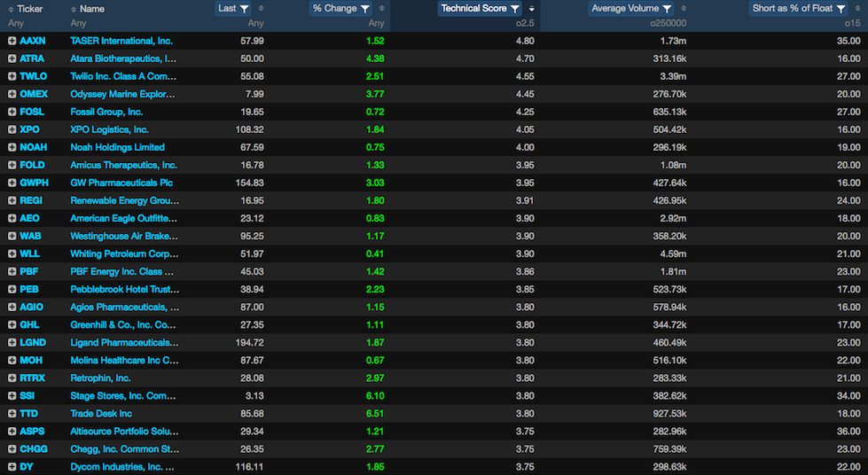The width and height of the screenshot is (868, 475).
Task: Expand the OMEX row plus icon
Action: [x=12, y=94]
